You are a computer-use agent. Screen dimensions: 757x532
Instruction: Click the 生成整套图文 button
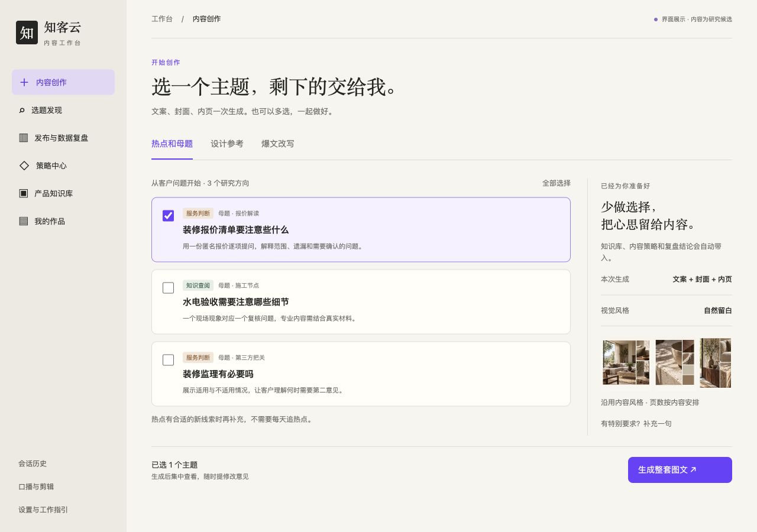[x=680, y=470]
